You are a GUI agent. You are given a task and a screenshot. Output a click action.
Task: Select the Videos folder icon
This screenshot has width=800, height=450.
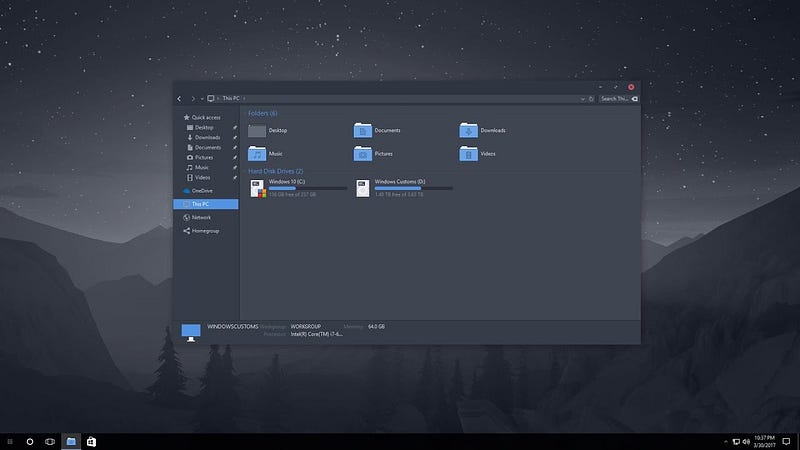468,154
